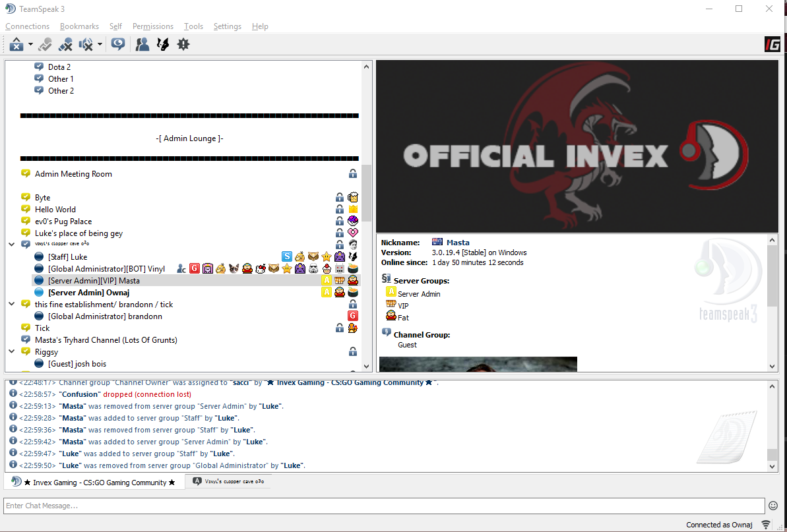Click the exclamation badge toolbar icon
The width and height of the screenshot is (787, 532).
183,45
